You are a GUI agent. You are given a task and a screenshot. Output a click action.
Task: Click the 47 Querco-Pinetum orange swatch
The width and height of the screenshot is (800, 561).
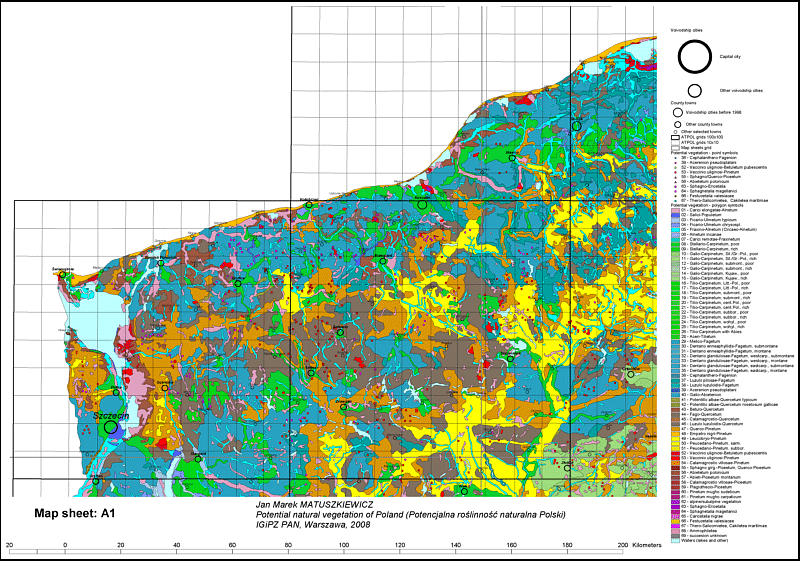coord(676,428)
